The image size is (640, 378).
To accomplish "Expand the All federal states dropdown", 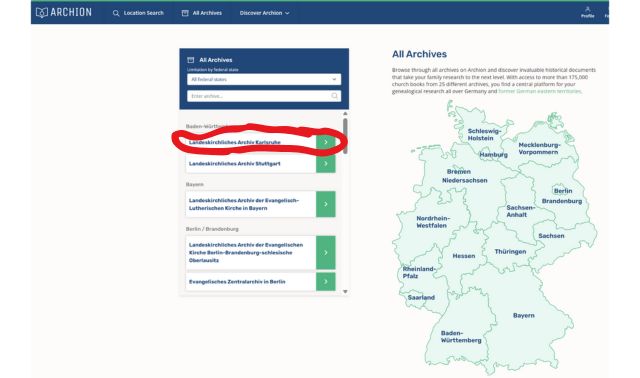I will click(x=264, y=79).
